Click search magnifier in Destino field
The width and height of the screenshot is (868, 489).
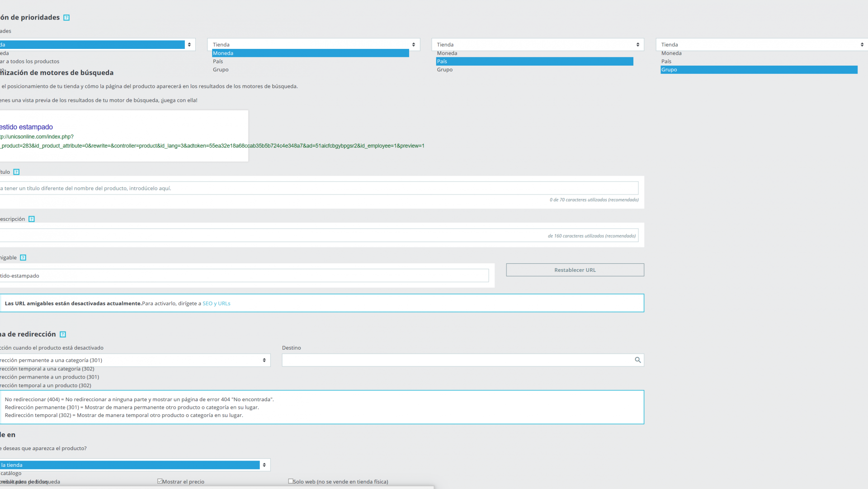(637, 360)
